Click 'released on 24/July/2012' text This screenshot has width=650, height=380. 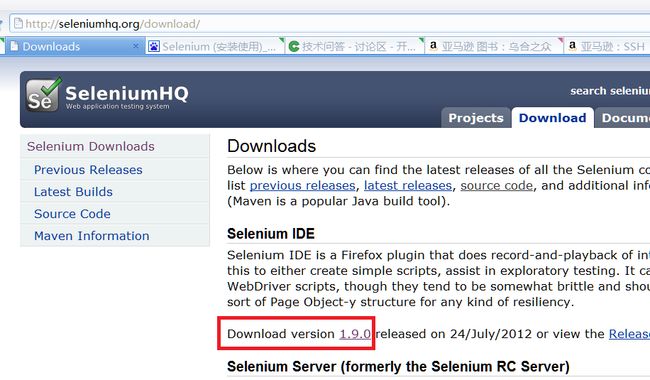pos(454,334)
